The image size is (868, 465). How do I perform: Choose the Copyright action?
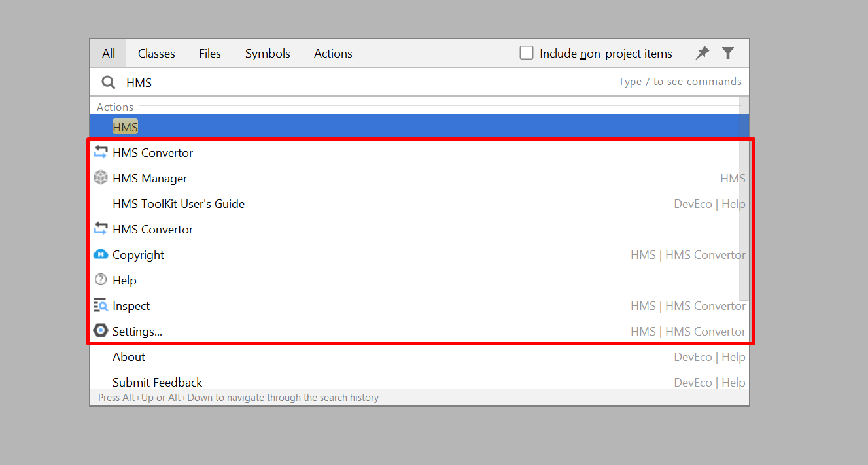pos(419,255)
